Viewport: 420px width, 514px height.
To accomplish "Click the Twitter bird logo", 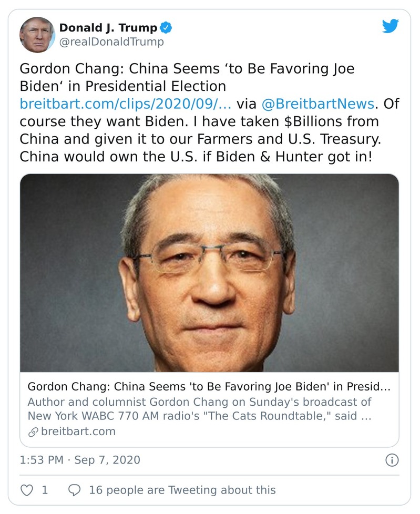I will (390, 26).
